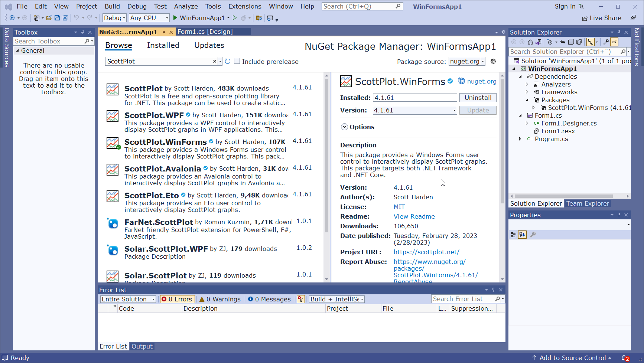Expand the Options section

coord(344,127)
